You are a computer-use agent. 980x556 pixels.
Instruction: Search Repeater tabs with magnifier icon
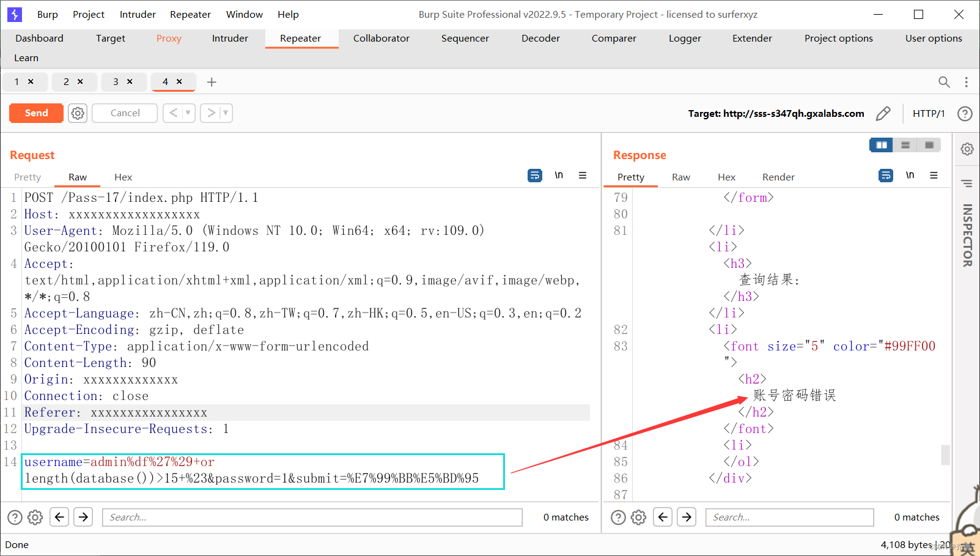(x=944, y=82)
